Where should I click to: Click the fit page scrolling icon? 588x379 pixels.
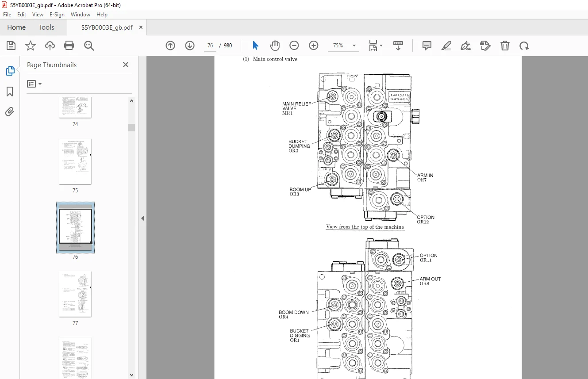373,46
